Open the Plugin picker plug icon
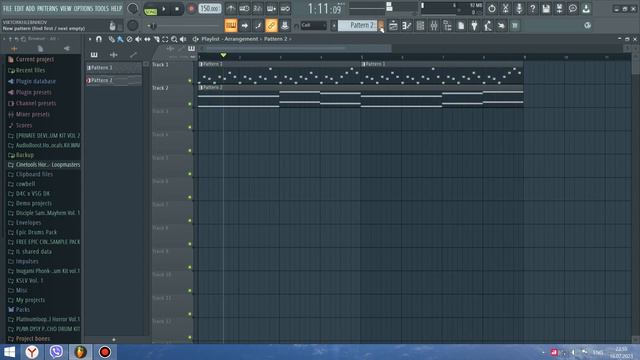This screenshot has height=360, width=640. 474,26
